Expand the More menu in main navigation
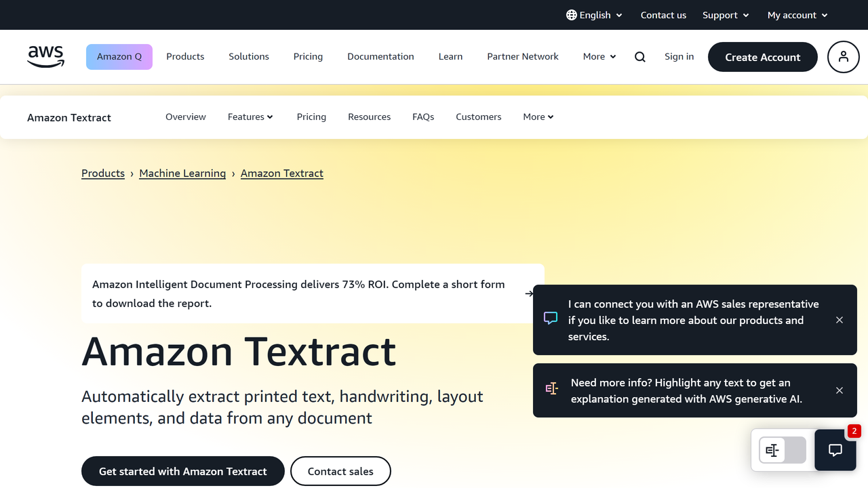This screenshot has width=868, height=488. click(599, 57)
